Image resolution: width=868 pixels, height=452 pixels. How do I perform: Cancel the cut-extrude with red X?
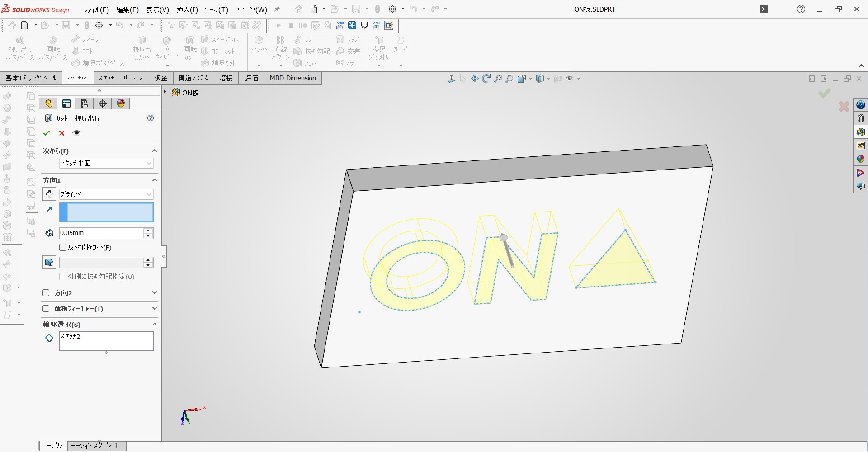coord(62,133)
